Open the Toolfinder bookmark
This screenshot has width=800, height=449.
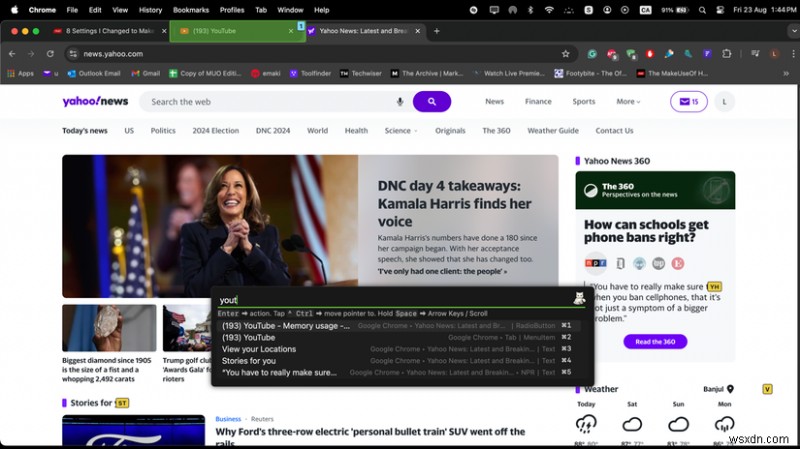pos(310,73)
